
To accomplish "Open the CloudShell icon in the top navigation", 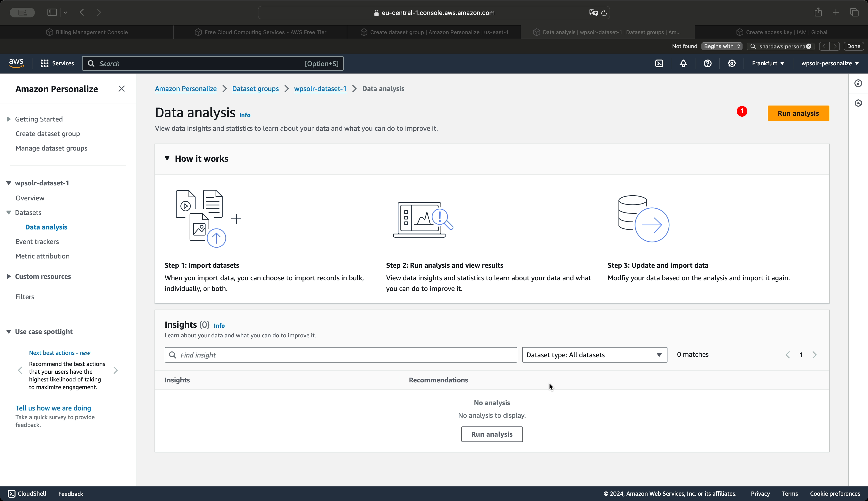I will click(x=659, y=63).
